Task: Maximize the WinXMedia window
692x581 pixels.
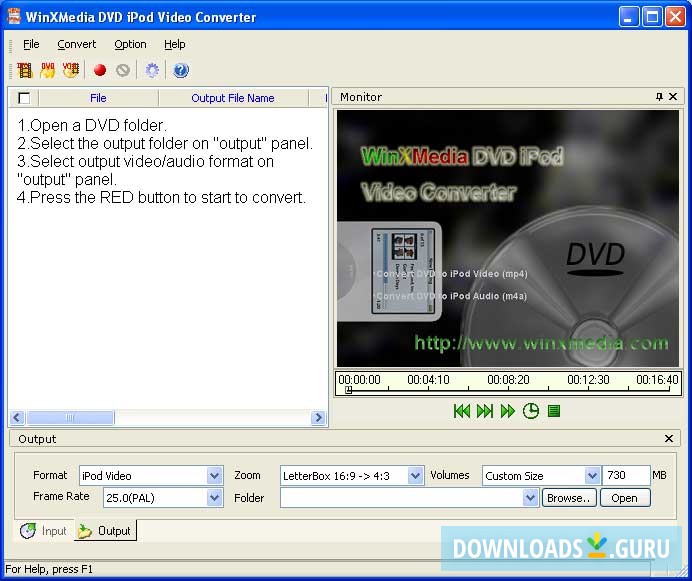Action: point(652,17)
